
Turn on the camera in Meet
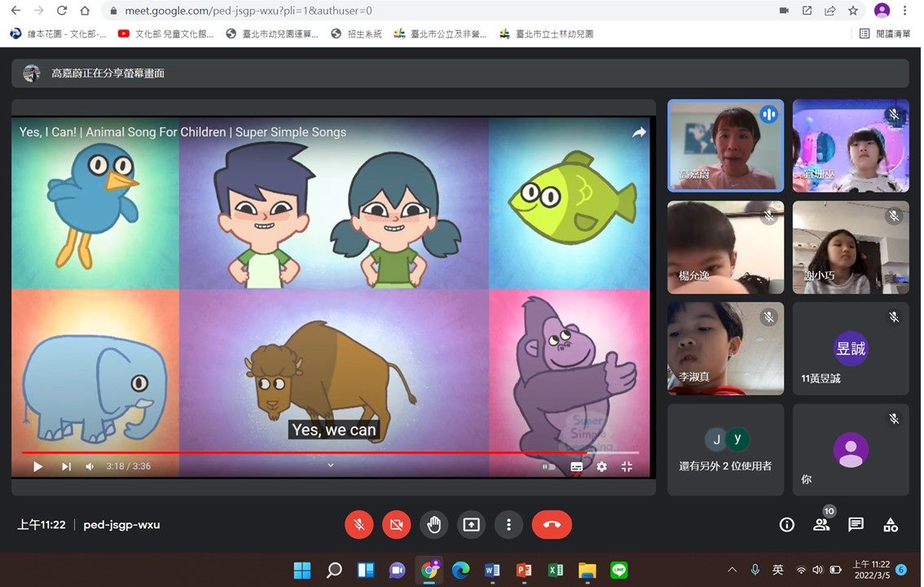pyautogui.click(x=396, y=524)
